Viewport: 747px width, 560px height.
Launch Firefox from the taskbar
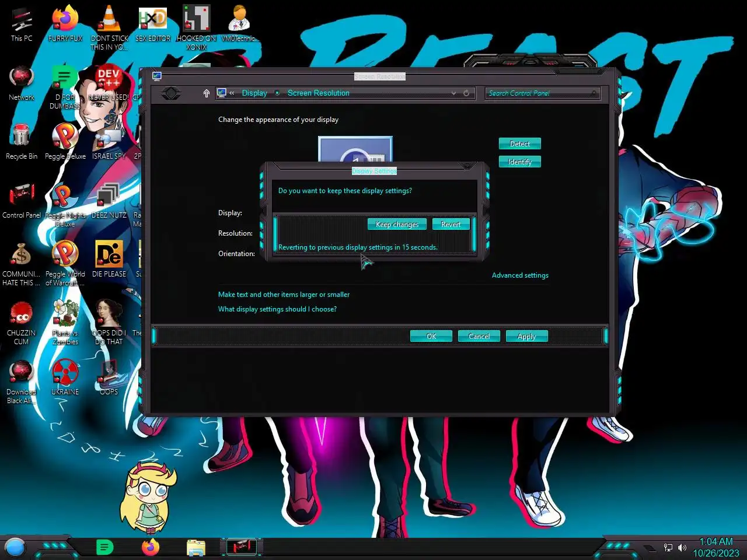151,548
